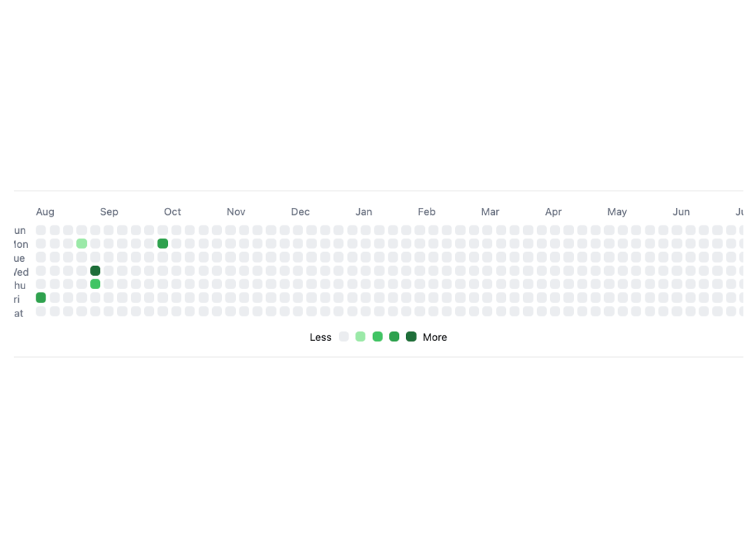The image size is (756, 558).
Task: Click the Saturday row label
Action: (x=19, y=314)
